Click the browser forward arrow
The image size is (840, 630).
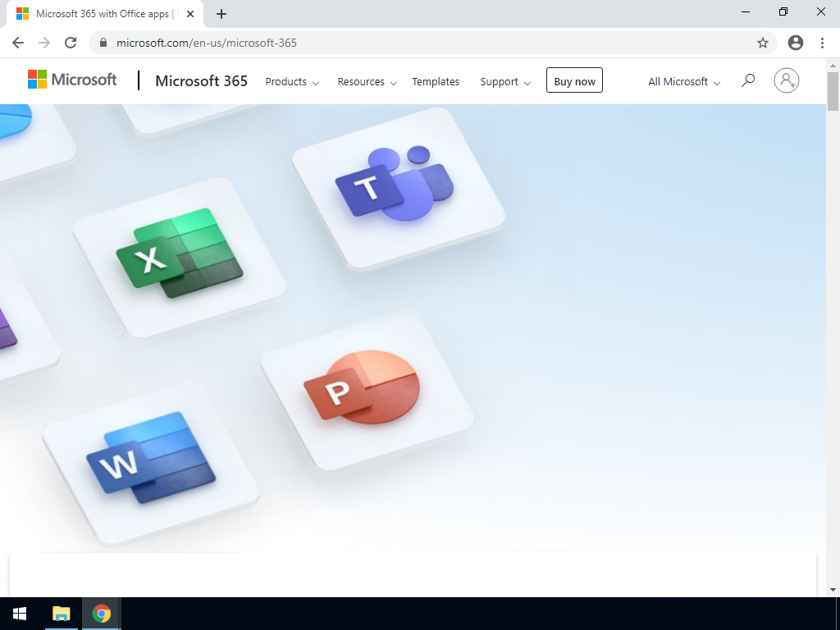44,43
